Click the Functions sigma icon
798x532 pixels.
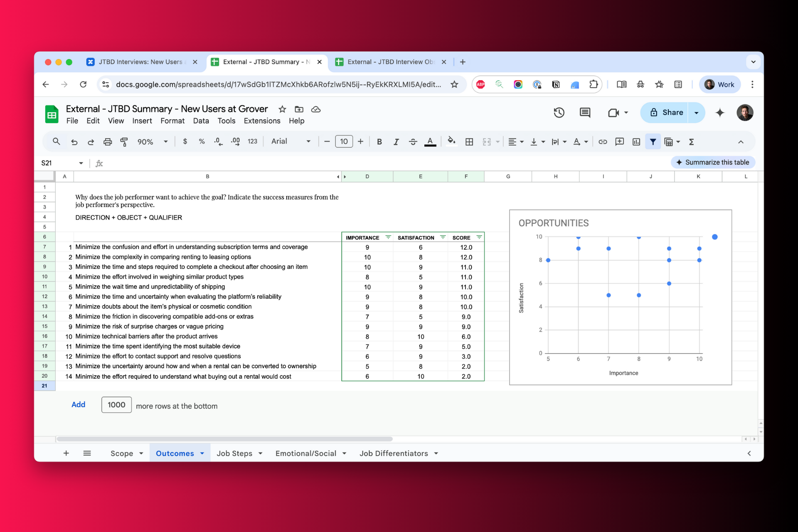point(692,142)
